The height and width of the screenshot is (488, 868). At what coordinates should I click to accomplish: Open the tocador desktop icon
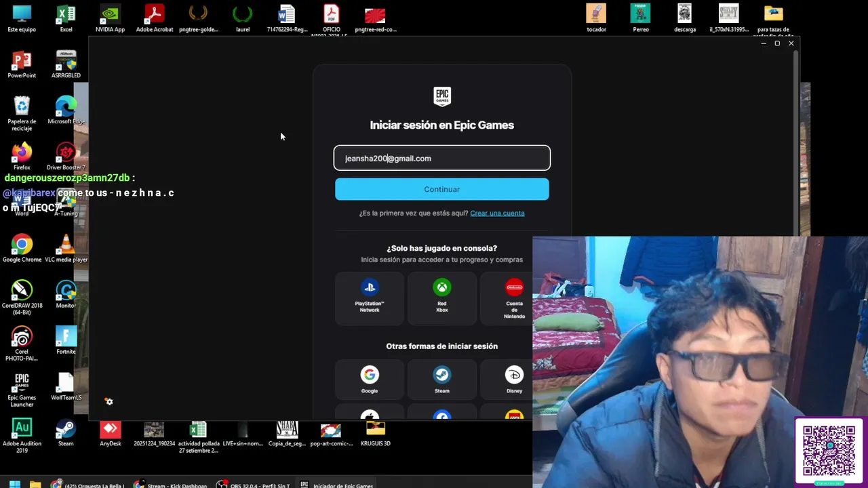tap(596, 18)
